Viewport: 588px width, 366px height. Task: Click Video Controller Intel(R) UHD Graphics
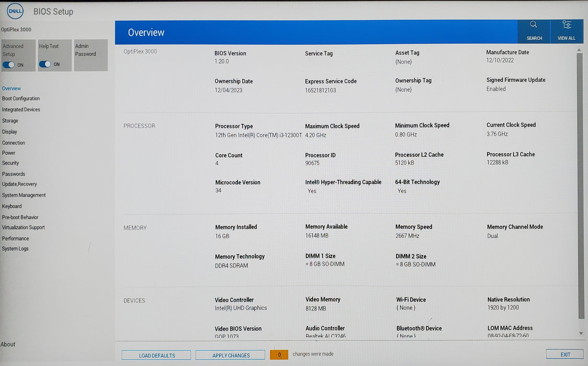tap(241, 308)
